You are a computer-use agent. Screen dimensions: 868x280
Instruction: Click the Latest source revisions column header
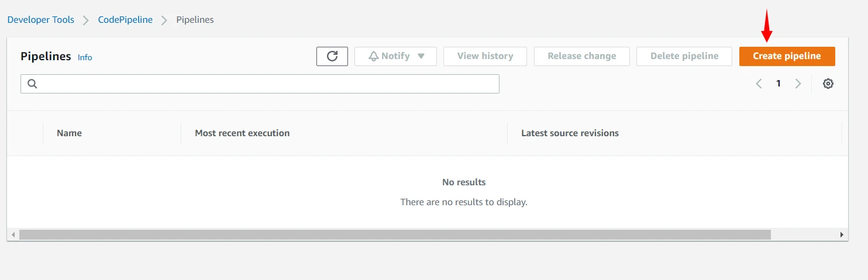pos(570,133)
